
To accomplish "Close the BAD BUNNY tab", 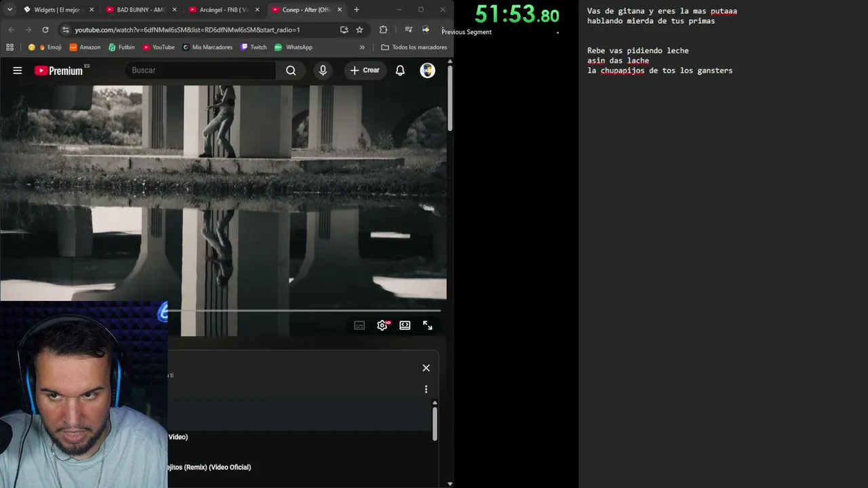I will click(174, 9).
